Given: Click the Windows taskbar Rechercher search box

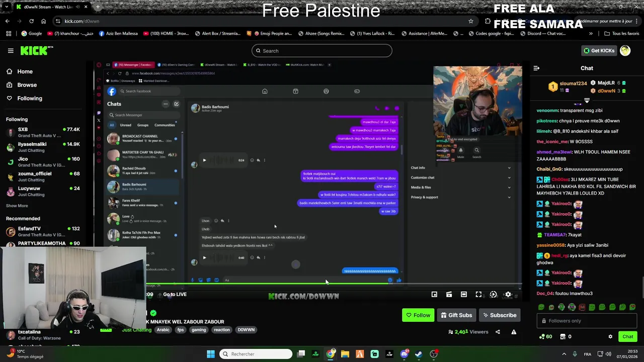Looking at the screenshot, I should (257, 354).
